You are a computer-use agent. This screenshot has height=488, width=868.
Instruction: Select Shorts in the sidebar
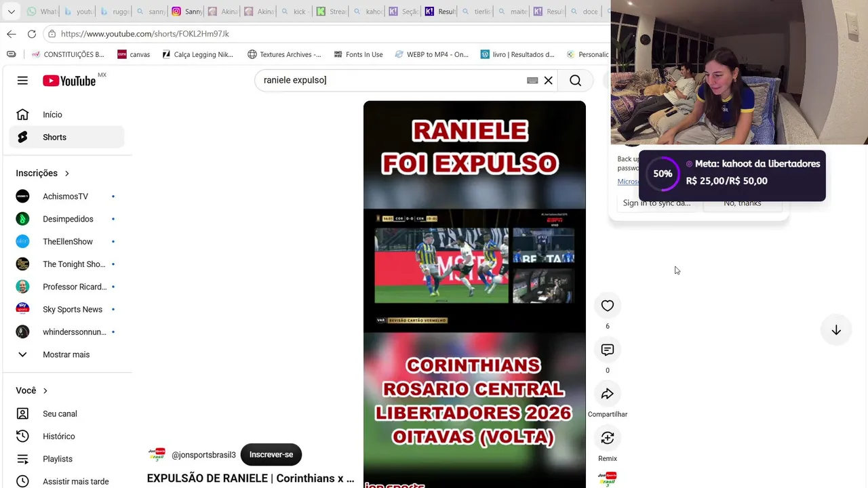pos(66,137)
